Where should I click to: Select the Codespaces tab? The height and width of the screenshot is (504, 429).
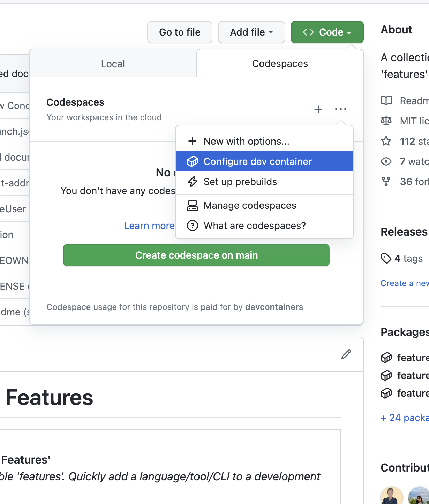280,63
